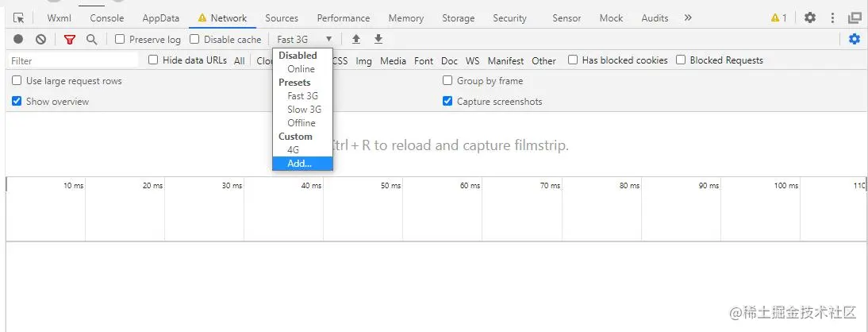Choose Add... custom throttling profile
This screenshot has width=868, height=332.
300,164
